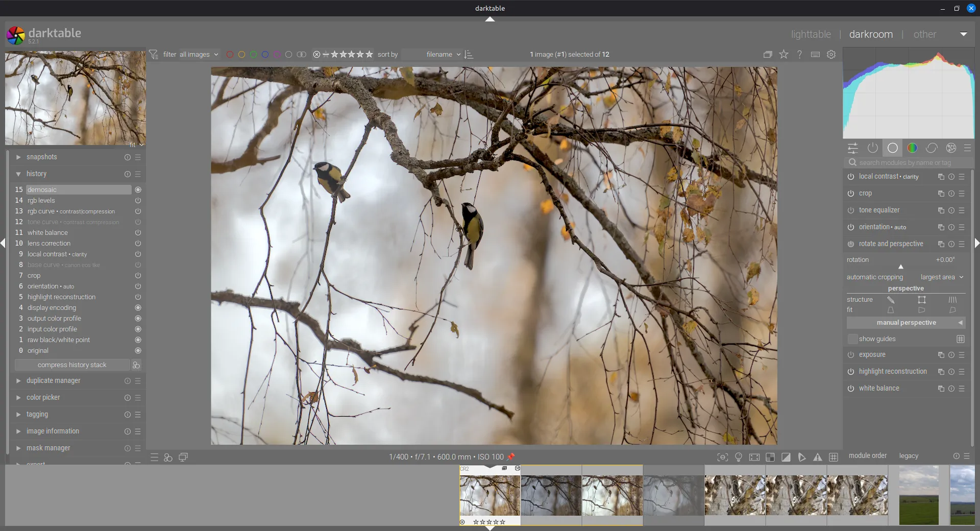
Task: Toggle the grid guides overlay icon
Action: pyautogui.click(x=834, y=457)
